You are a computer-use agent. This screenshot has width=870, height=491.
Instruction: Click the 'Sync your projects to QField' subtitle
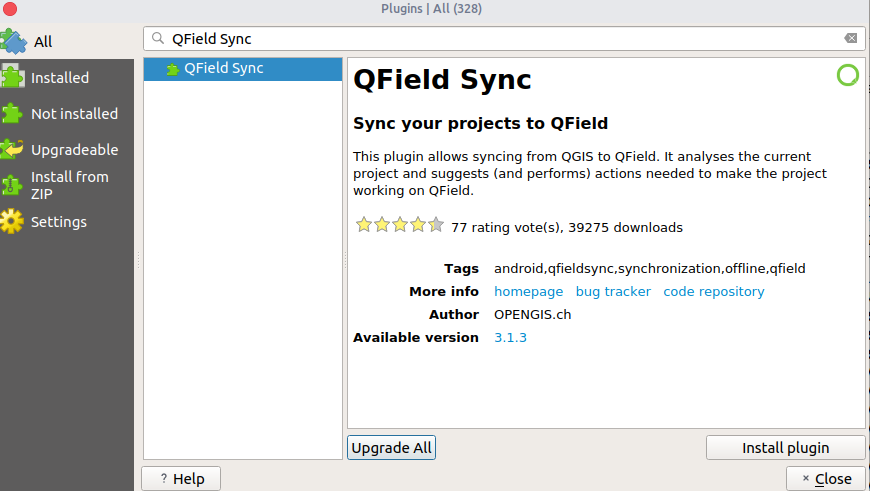pyautogui.click(x=480, y=123)
